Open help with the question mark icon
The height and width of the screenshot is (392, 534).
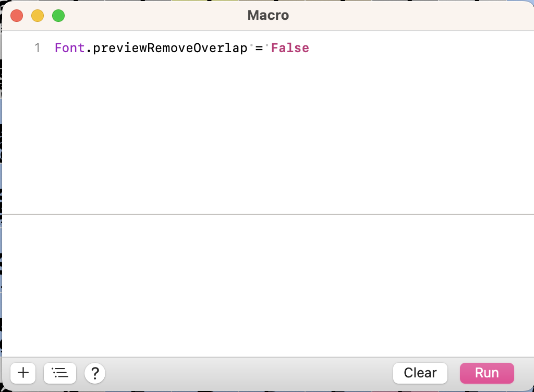click(x=95, y=373)
